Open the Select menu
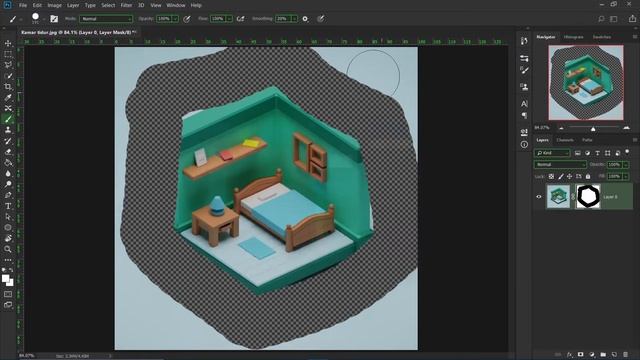 (108, 5)
